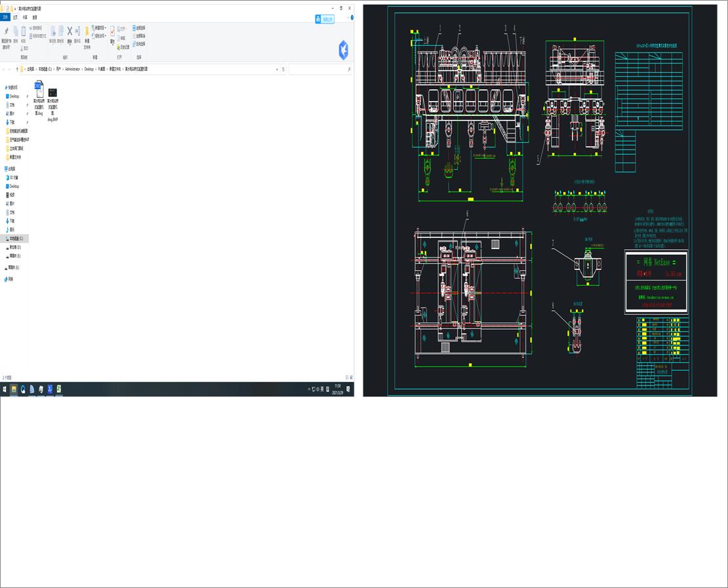Switch to details view toggle
The width and height of the screenshot is (728, 588).
pos(347,378)
